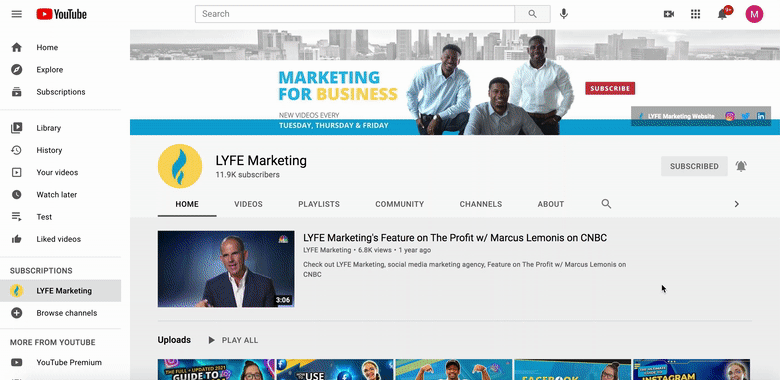Viewport: 780px width, 380px height.
Task: Click the LinkedIn icon on banner
Action: (761, 116)
